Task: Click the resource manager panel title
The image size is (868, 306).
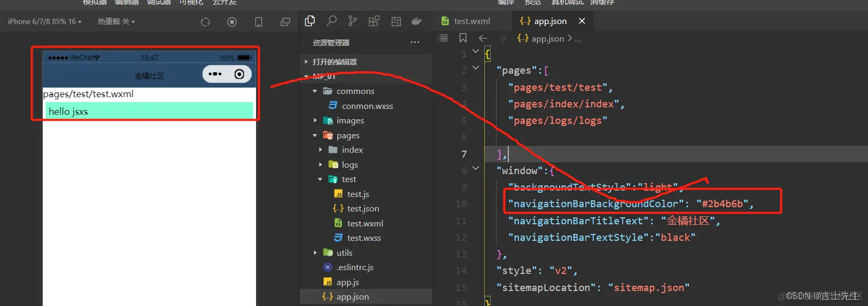Action: pos(331,43)
